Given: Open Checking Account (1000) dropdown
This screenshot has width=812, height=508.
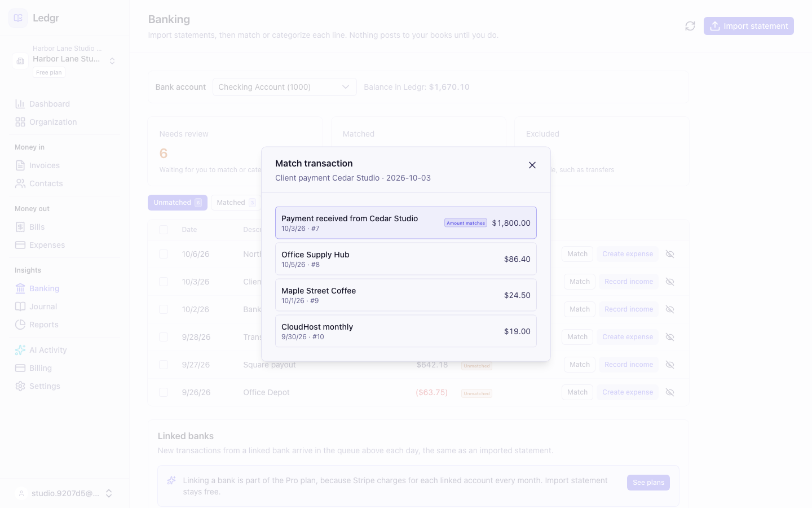Looking at the screenshot, I should tap(285, 87).
